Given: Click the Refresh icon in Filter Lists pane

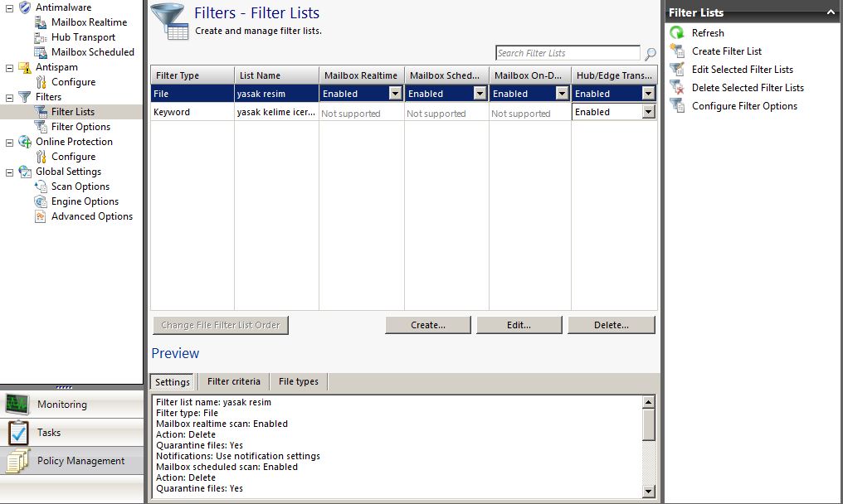Looking at the screenshot, I should pyautogui.click(x=677, y=33).
